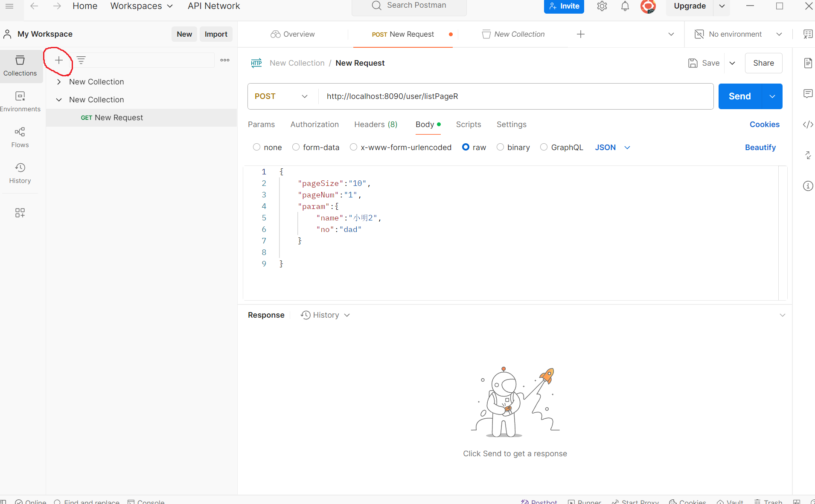This screenshot has height=504, width=815.
Task: Beautify the JSON body
Action: click(760, 148)
